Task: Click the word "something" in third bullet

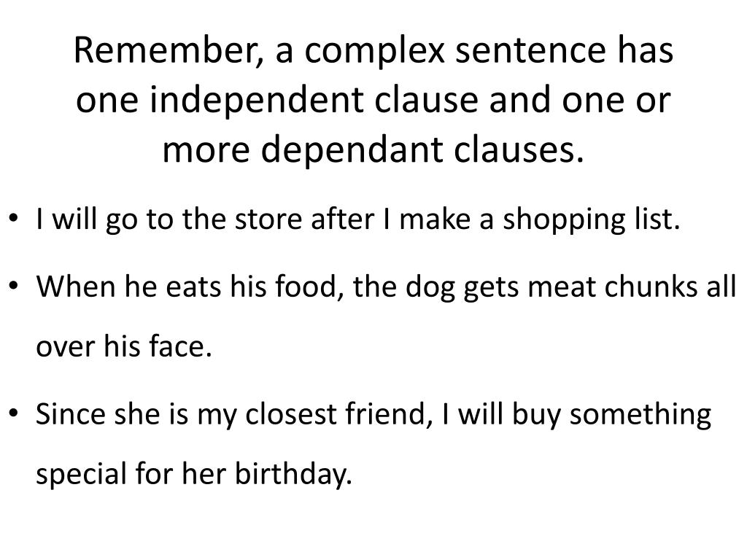Action: click(x=640, y=414)
